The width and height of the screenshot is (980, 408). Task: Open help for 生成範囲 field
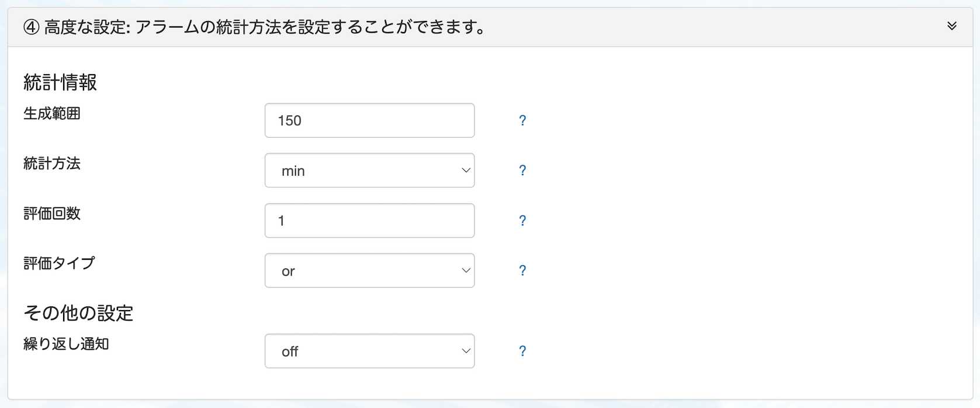522,121
